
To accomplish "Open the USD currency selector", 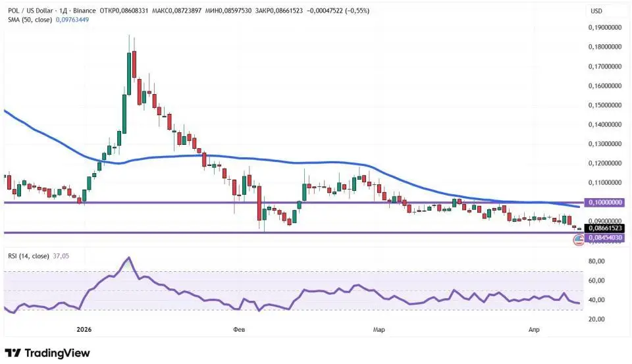I will [x=596, y=11].
